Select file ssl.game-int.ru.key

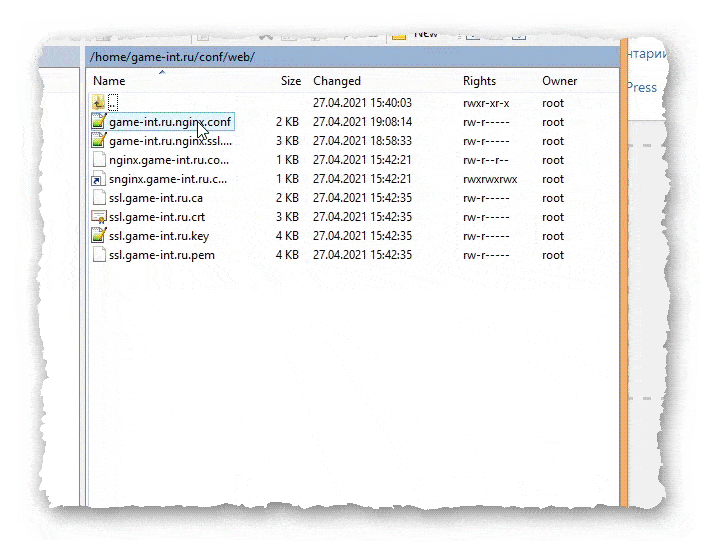pos(159,236)
